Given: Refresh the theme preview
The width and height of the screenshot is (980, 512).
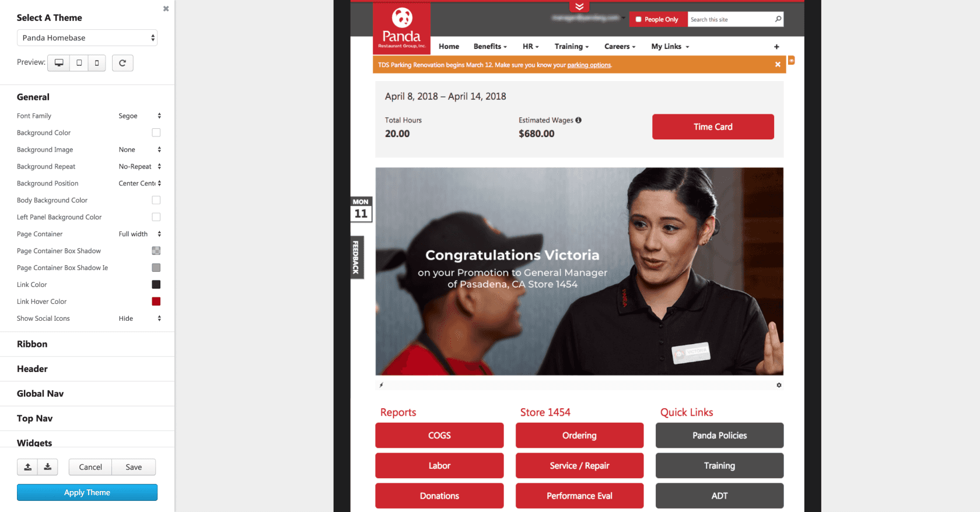Looking at the screenshot, I should [x=123, y=63].
